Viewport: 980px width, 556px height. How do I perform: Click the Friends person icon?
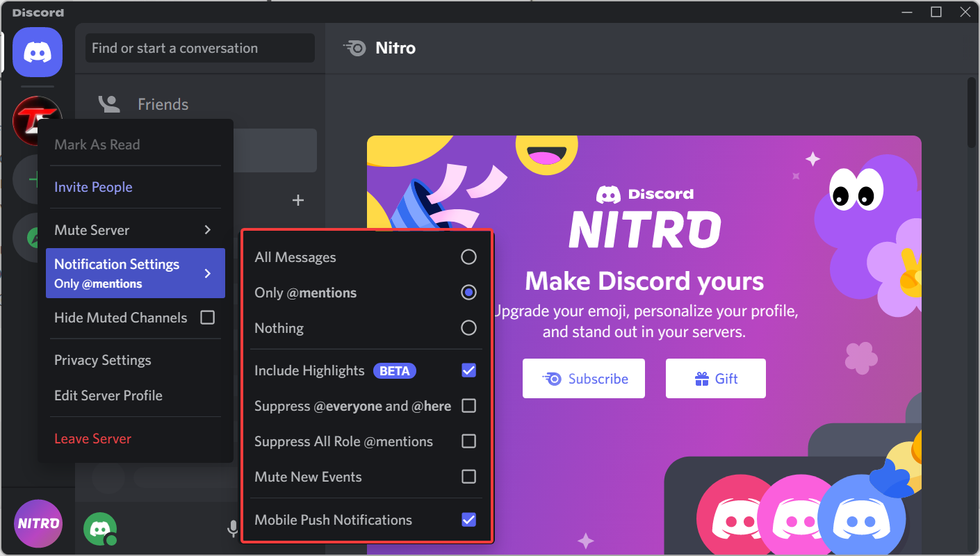click(109, 104)
